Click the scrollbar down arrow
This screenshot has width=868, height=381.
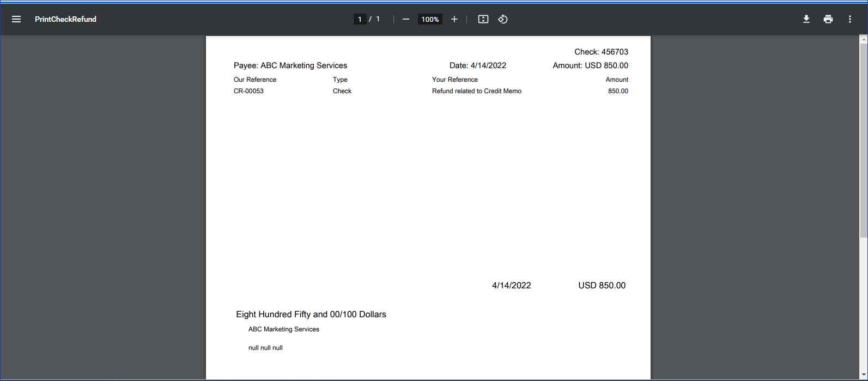(863, 375)
